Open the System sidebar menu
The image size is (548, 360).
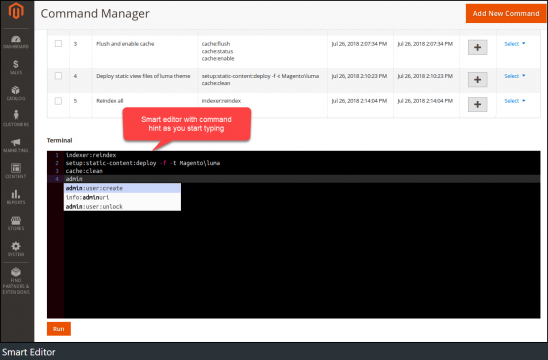16,249
